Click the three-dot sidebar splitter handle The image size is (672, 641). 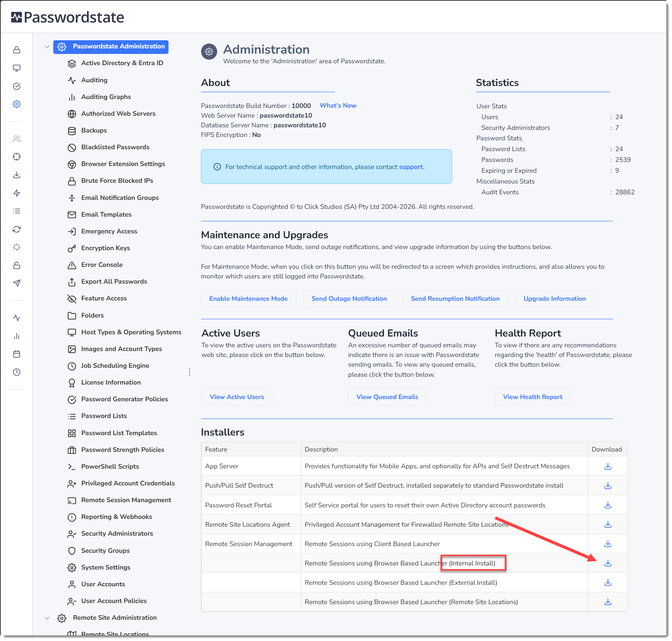[x=189, y=372]
